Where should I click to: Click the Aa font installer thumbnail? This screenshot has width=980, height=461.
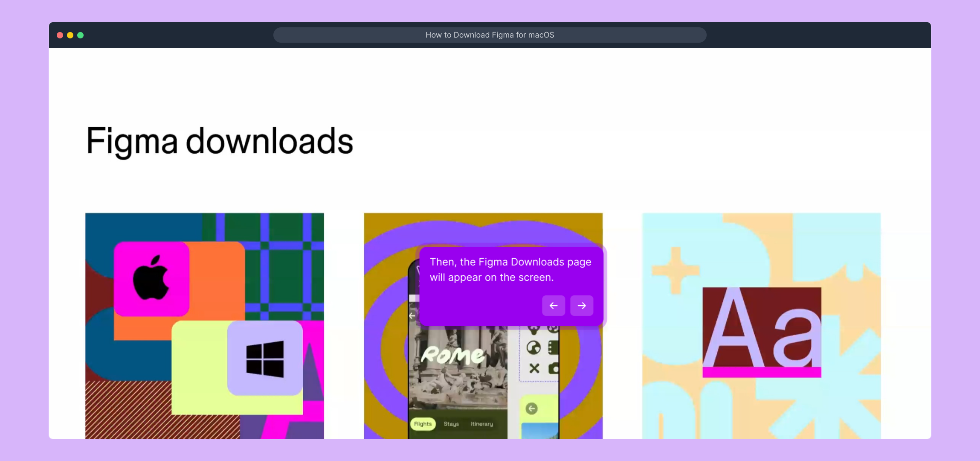coord(762,332)
